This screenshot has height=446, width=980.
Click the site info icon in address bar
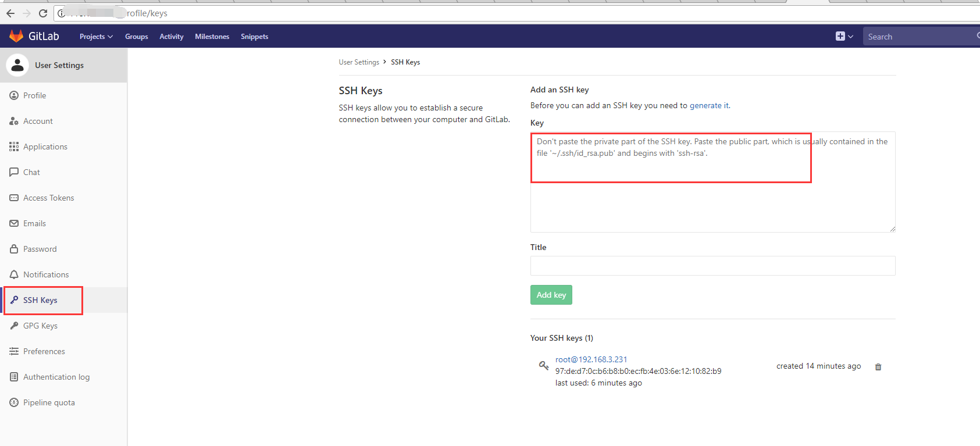click(61, 13)
